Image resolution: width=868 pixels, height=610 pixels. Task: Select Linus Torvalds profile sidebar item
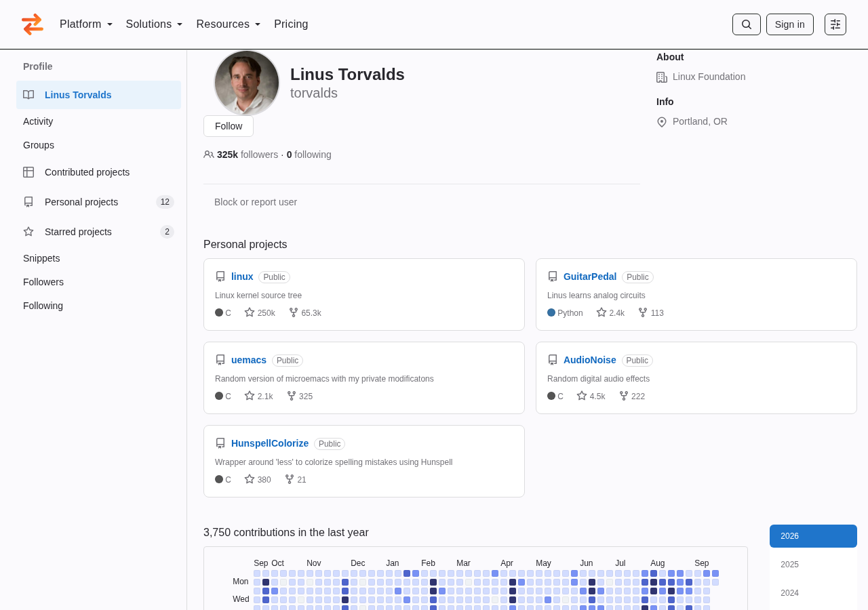pyautogui.click(x=98, y=95)
